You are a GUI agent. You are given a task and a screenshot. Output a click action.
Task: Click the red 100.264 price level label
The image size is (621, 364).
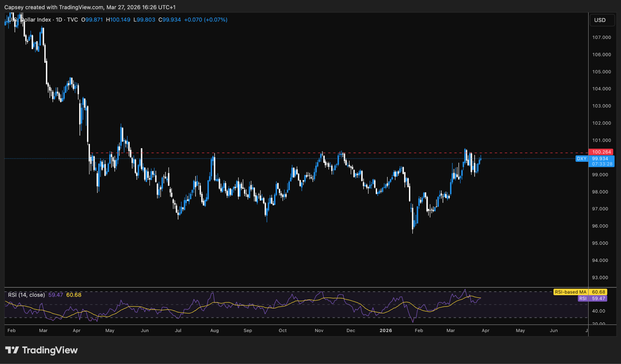tap(601, 152)
